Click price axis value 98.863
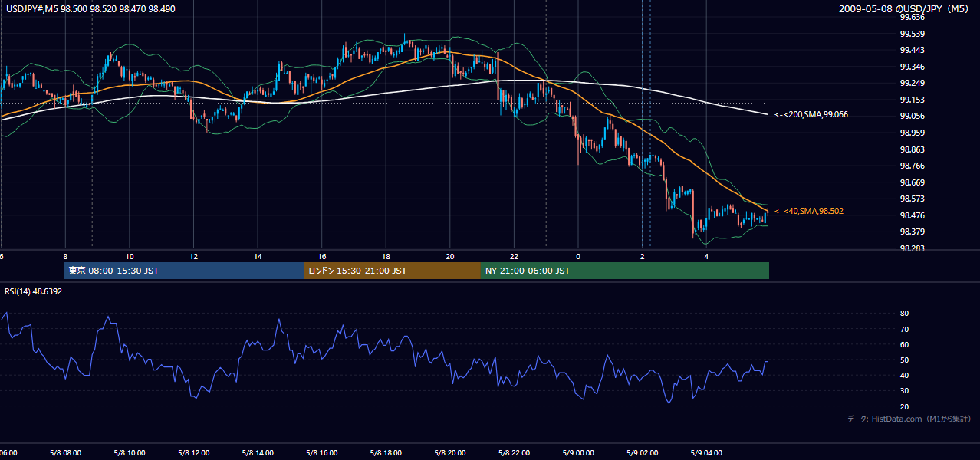 tap(912, 149)
